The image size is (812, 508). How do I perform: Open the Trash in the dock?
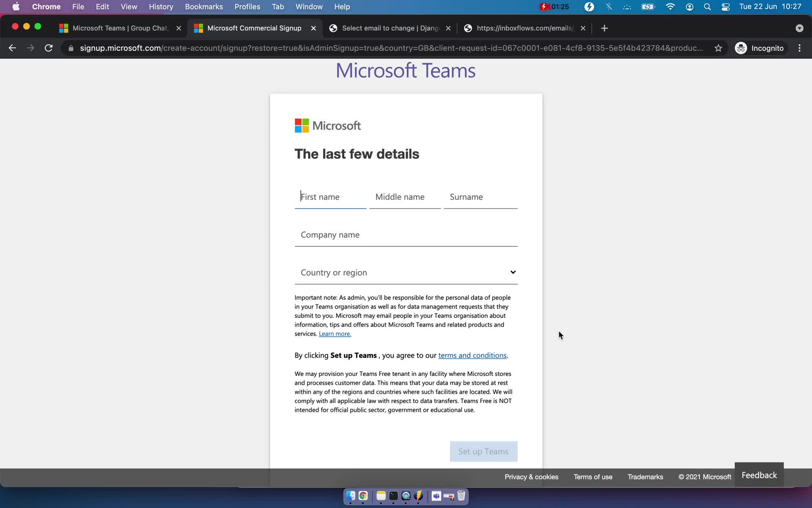(x=461, y=496)
